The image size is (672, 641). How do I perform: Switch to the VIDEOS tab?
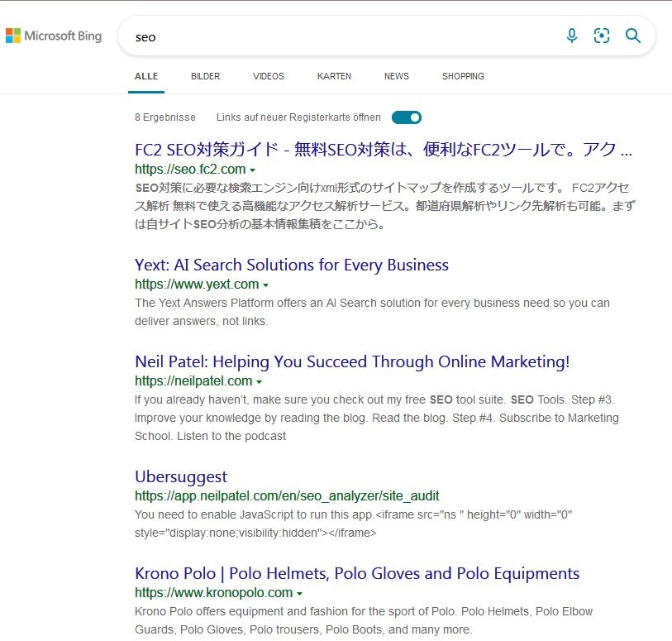[269, 76]
